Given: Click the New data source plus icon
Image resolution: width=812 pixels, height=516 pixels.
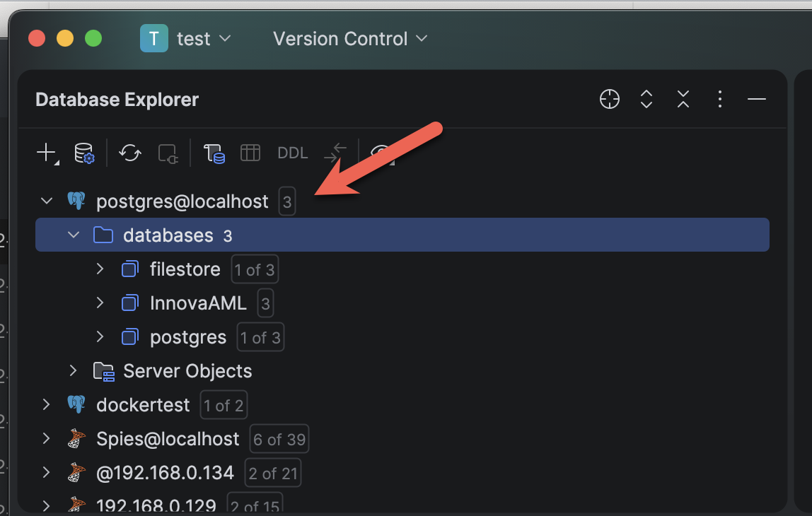Looking at the screenshot, I should 46,152.
